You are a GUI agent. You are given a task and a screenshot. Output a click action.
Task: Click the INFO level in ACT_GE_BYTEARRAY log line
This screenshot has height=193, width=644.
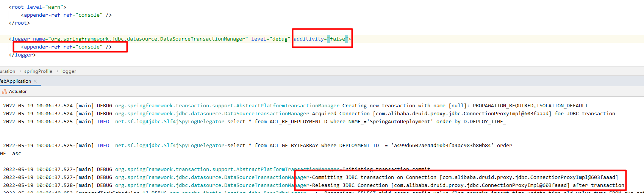click(x=103, y=146)
